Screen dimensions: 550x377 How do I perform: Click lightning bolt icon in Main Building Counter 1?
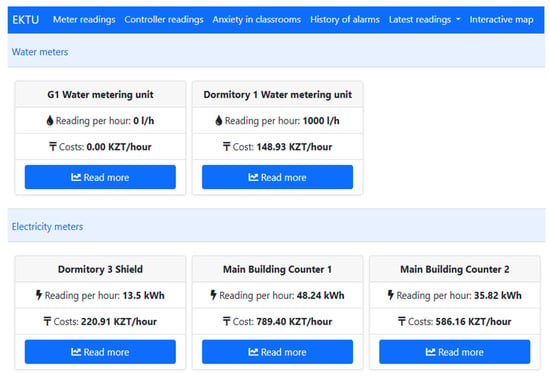coord(213,295)
